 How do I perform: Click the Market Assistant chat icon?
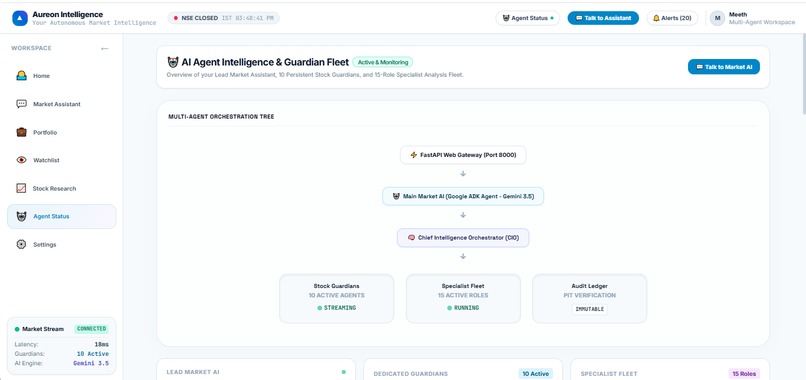tap(22, 104)
